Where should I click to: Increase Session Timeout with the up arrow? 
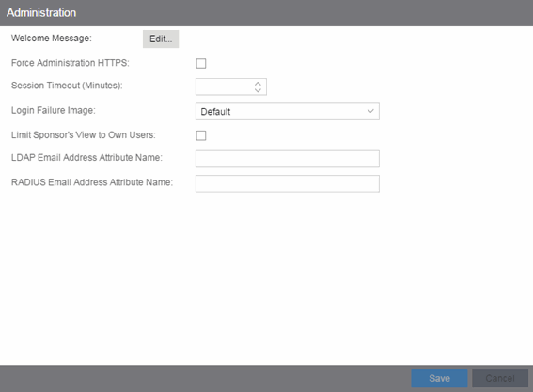(x=258, y=84)
